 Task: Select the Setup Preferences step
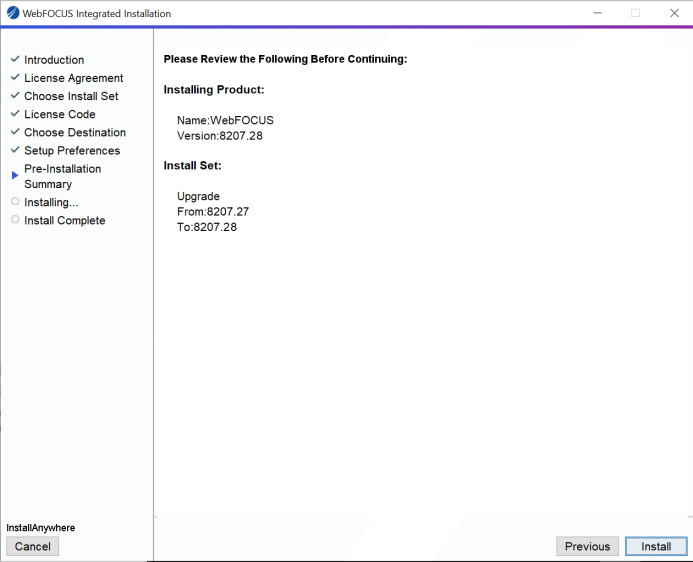[x=72, y=151]
